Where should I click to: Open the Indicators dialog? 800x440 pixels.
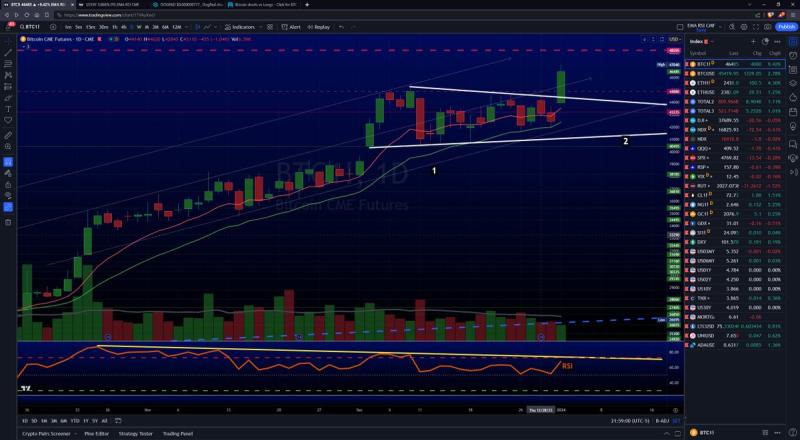click(240, 27)
